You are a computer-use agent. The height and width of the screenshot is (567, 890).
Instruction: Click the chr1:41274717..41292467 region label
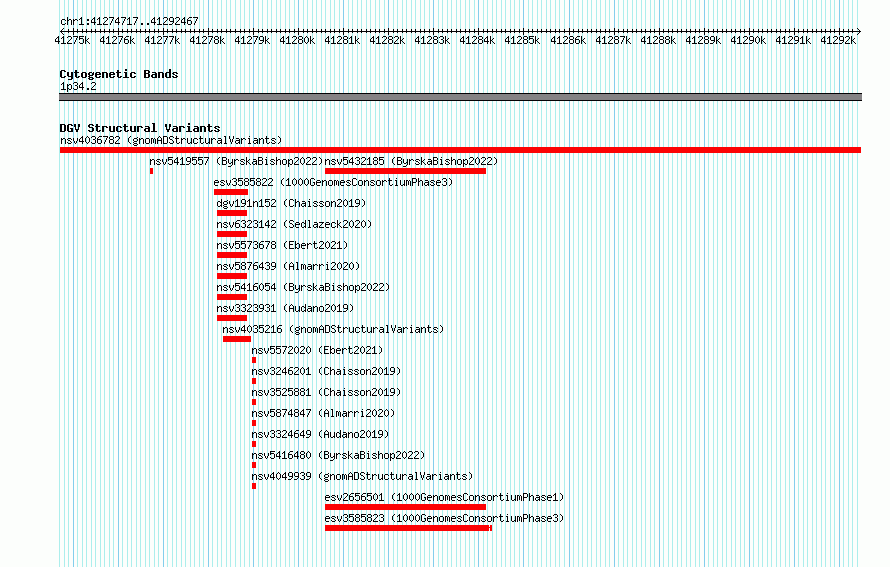coord(129,22)
